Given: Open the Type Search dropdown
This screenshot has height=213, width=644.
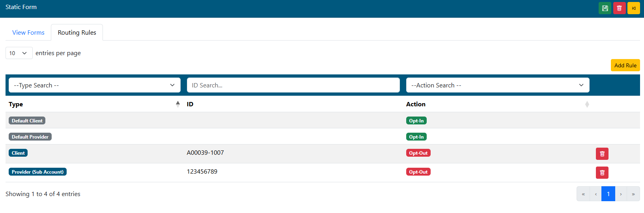Looking at the screenshot, I should pyautogui.click(x=94, y=85).
